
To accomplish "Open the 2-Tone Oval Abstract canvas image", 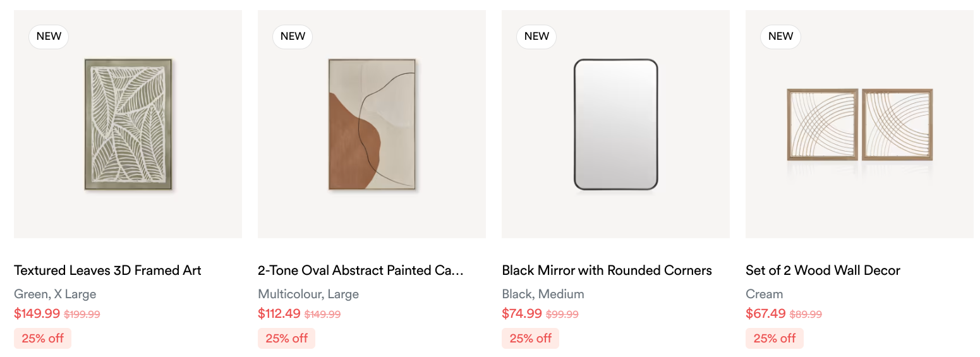I will (372, 124).
